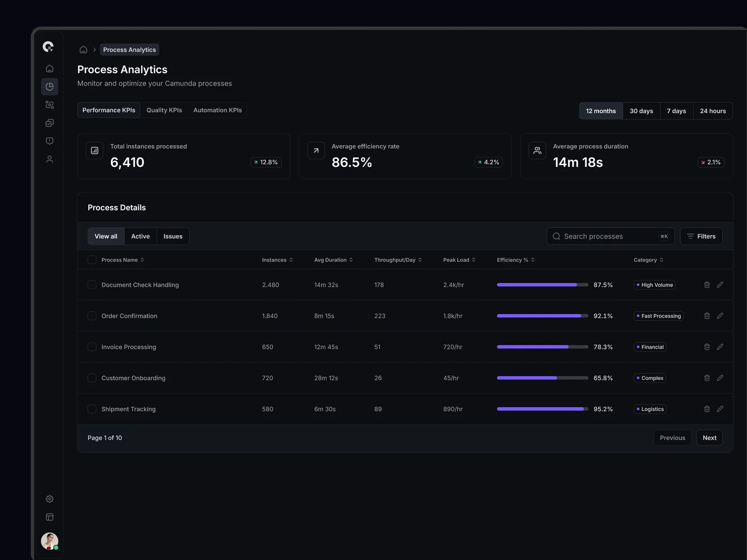Toggle the select-all header checkbox
This screenshot has width=747, height=560.
pos(92,260)
